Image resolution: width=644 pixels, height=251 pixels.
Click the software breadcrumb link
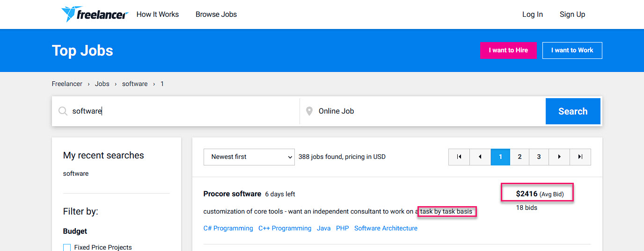pos(135,84)
